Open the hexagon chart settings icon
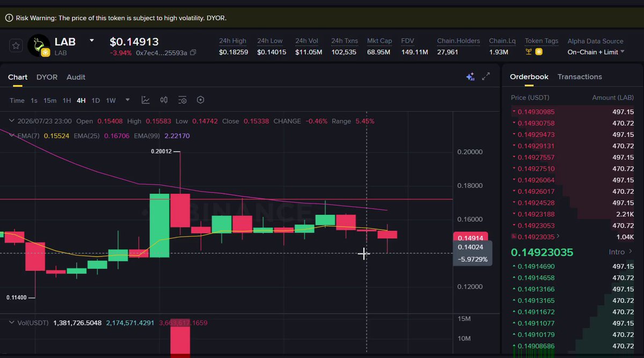The image size is (644, 358). (x=201, y=100)
